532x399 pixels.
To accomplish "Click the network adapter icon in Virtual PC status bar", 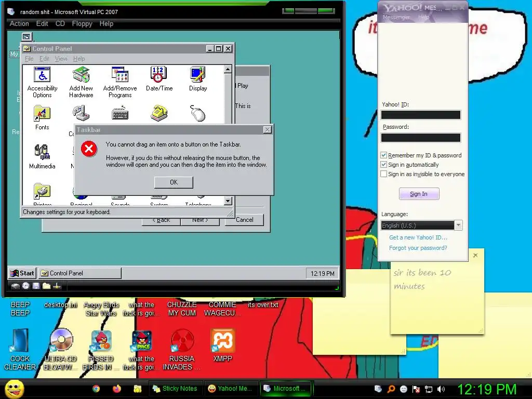I will click(x=57, y=286).
